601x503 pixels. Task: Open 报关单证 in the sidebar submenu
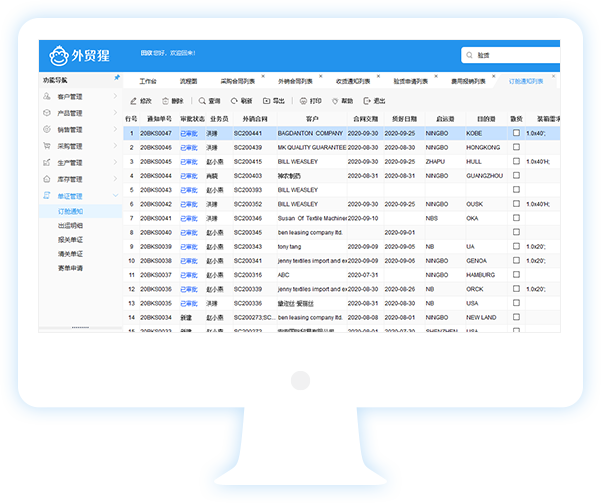coord(70,240)
